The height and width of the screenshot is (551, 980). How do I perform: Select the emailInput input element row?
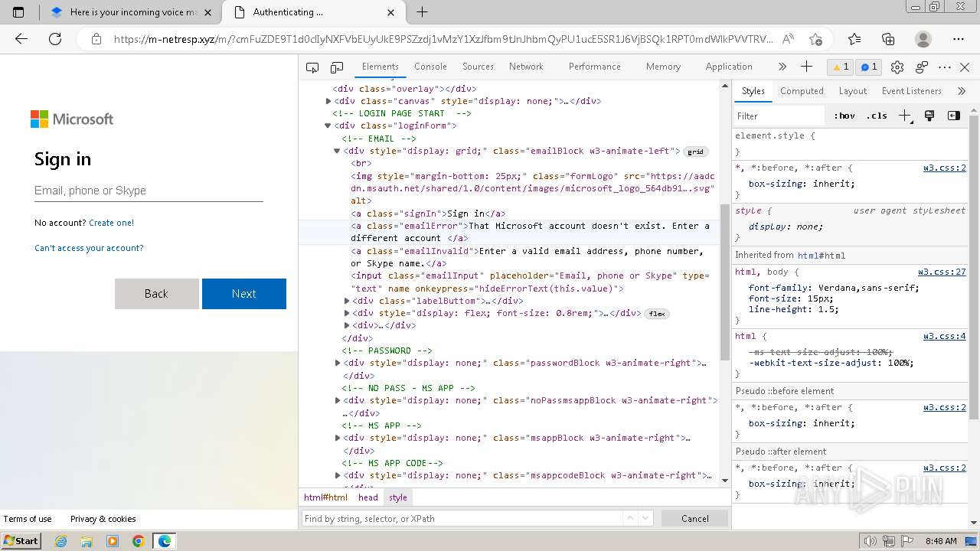pyautogui.click(x=508, y=282)
